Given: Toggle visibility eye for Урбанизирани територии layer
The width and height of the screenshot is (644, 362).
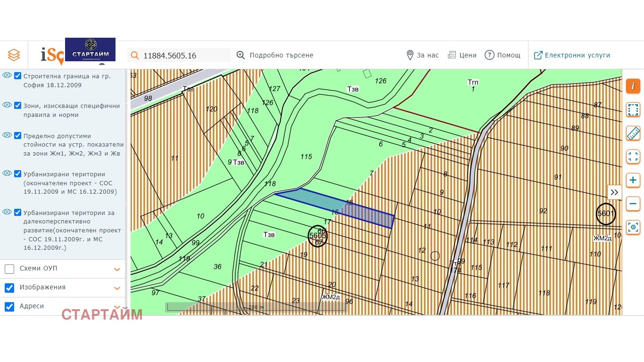Looking at the screenshot, I should pyautogui.click(x=7, y=173).
